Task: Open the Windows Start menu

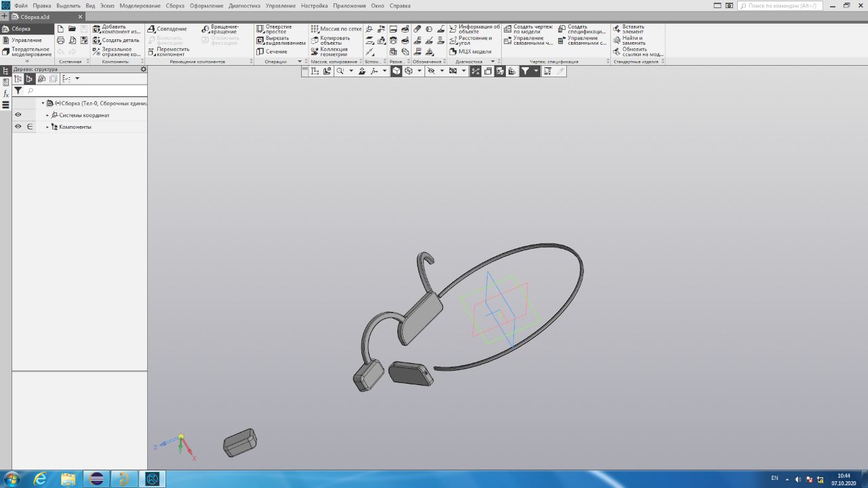Action: click(x=12, y=479)
